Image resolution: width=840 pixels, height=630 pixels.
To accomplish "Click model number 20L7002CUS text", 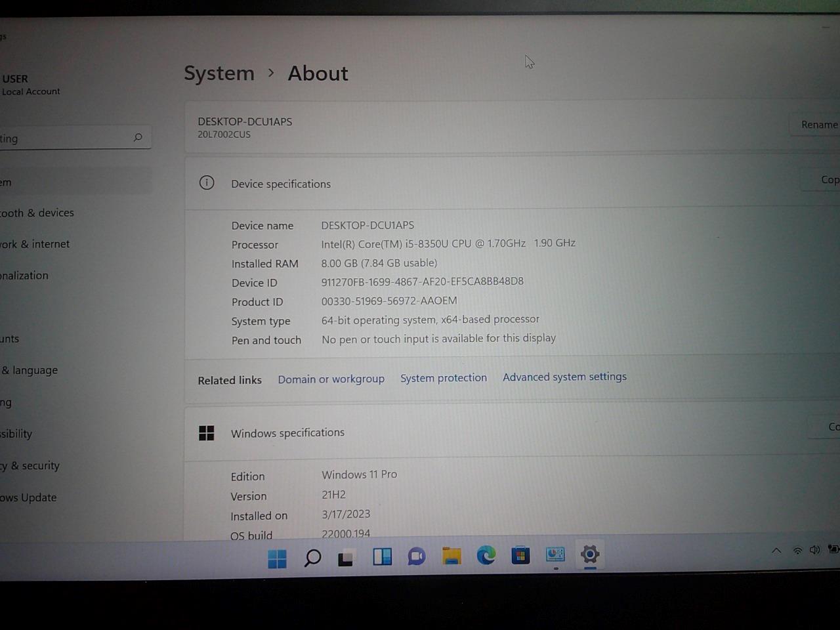I will pyautogui.click(x=224, y=135).
